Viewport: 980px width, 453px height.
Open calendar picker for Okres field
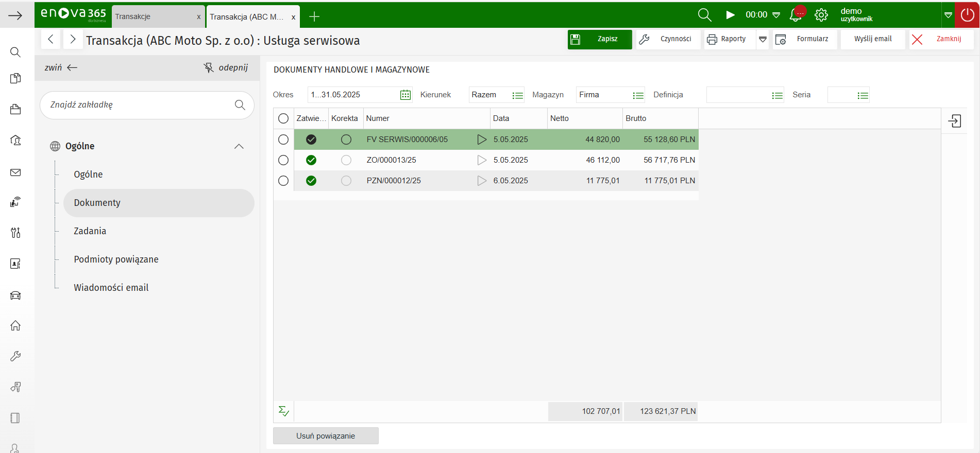click(x=405, y=95)
